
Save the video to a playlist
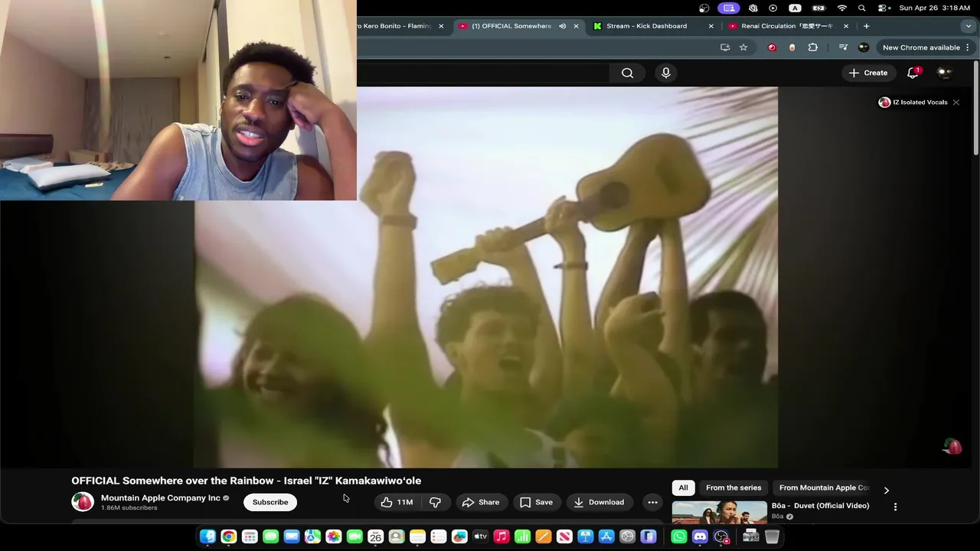(536, 502)
